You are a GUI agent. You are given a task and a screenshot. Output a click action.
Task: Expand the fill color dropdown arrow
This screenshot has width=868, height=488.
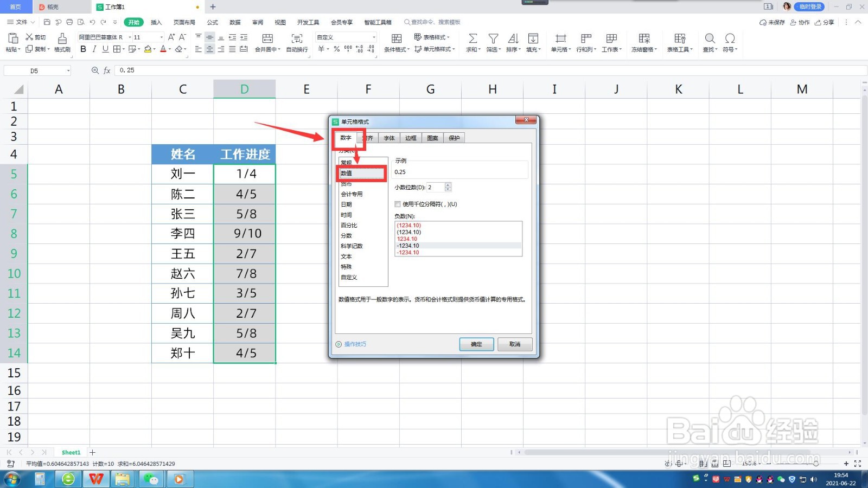[x=155, y=49]
